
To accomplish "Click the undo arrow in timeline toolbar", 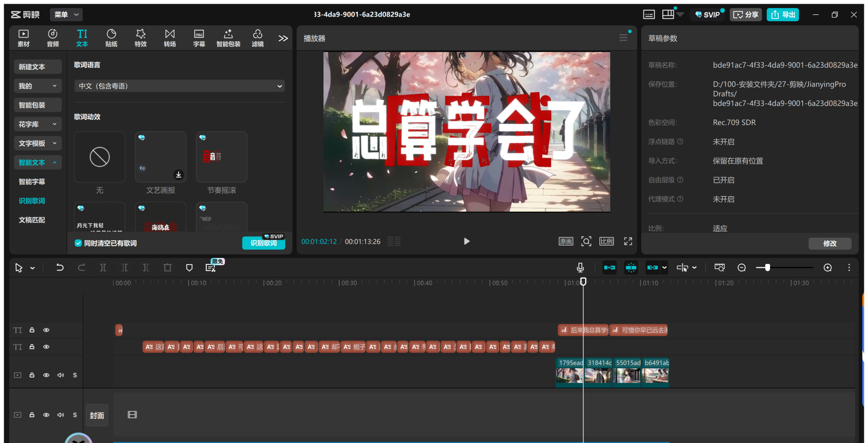I will click(60, 268).
